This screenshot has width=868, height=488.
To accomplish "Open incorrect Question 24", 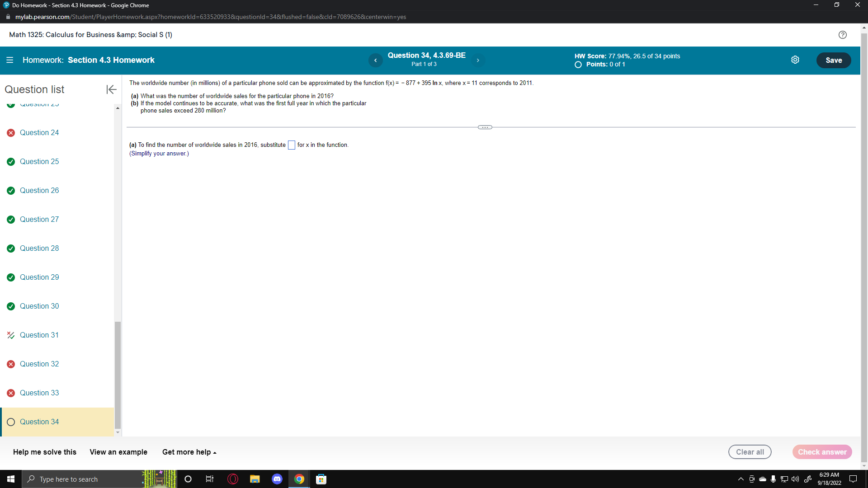I will (39, 132).
